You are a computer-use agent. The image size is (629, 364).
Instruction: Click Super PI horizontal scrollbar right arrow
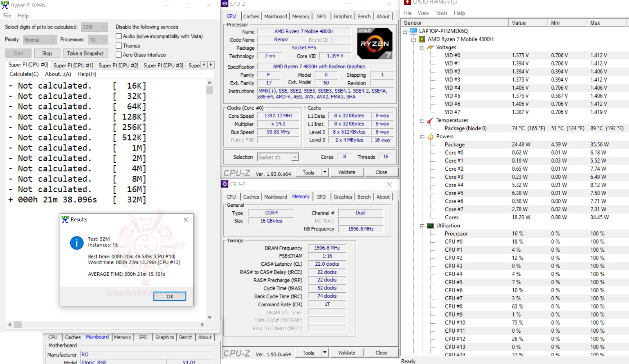pos(202,324)
